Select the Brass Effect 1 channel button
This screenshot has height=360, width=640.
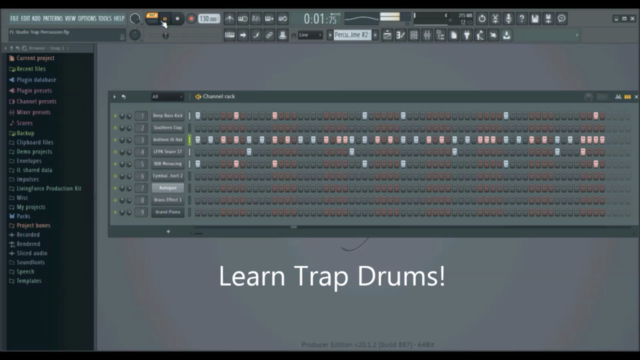pyautogui.click(x=168, y=200)
